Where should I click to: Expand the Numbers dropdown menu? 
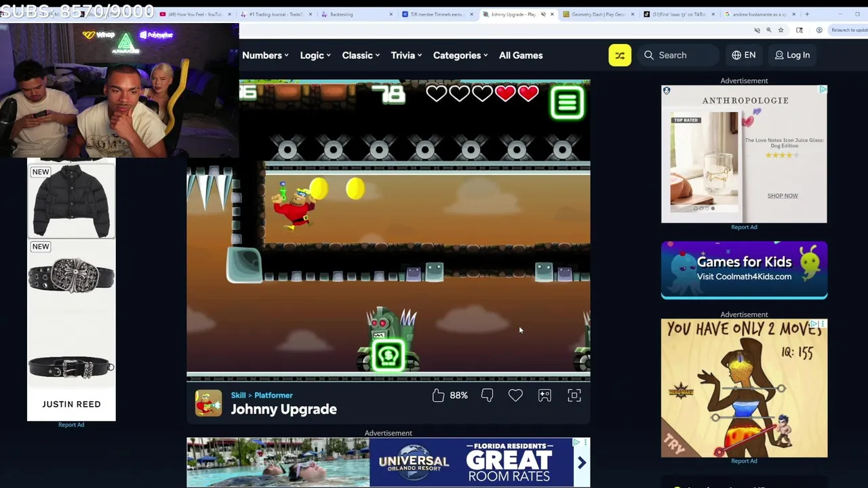265,55
